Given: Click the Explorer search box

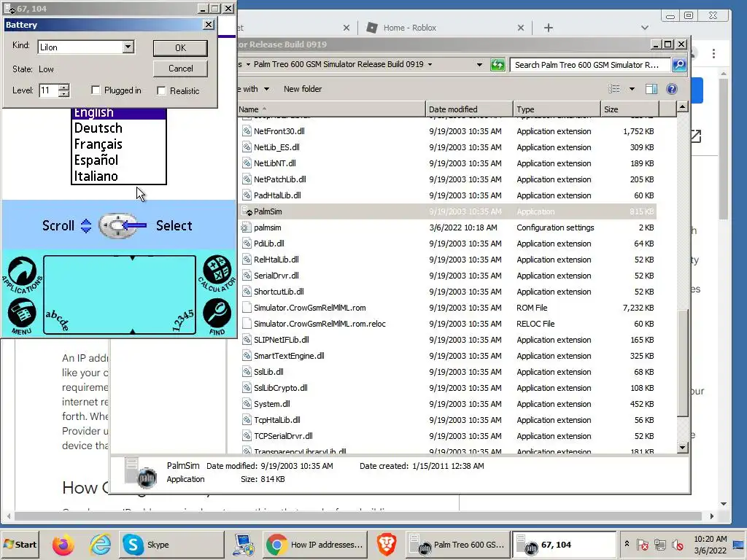Looking at the screenshot, I should (590, 65).
